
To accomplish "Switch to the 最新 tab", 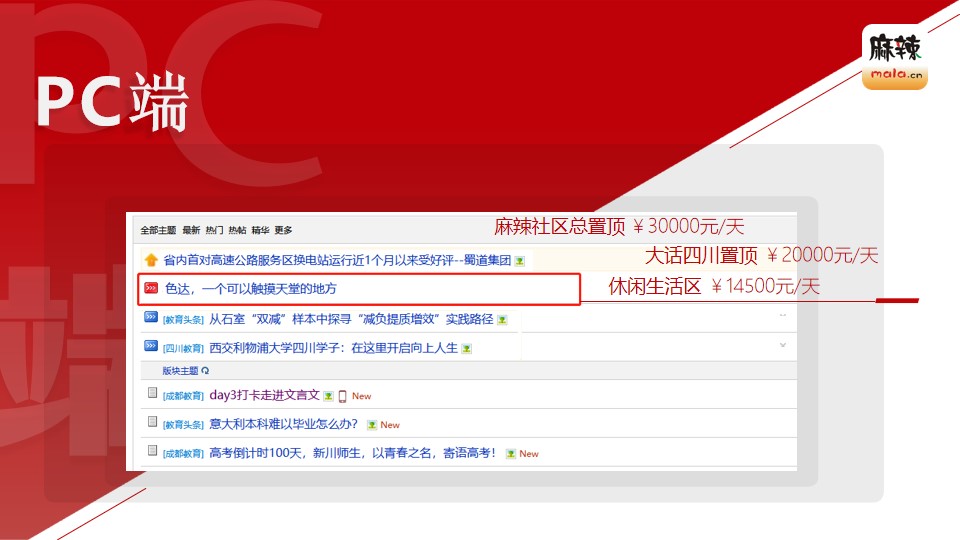I will click(191, 230).
